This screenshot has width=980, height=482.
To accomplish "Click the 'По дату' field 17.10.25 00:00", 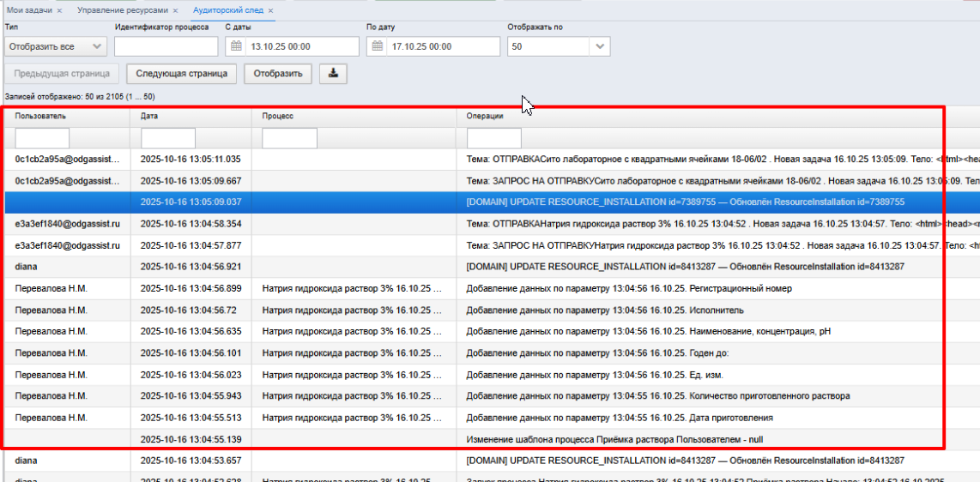I will (443, 47).
